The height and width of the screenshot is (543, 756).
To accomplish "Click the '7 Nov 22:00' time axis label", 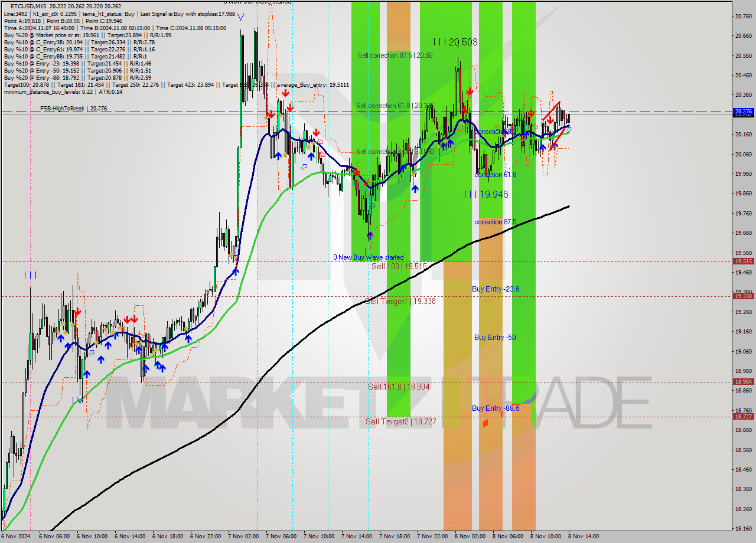I will 431,537.
